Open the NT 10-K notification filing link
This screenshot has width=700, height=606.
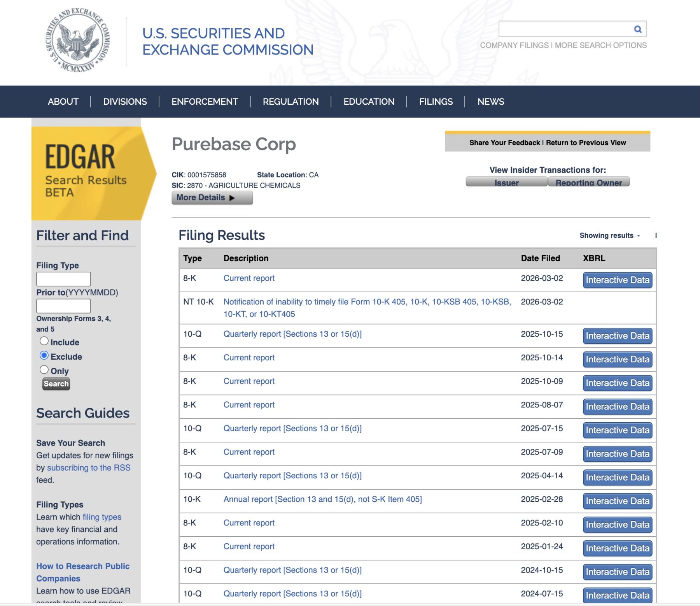(367, 302)
